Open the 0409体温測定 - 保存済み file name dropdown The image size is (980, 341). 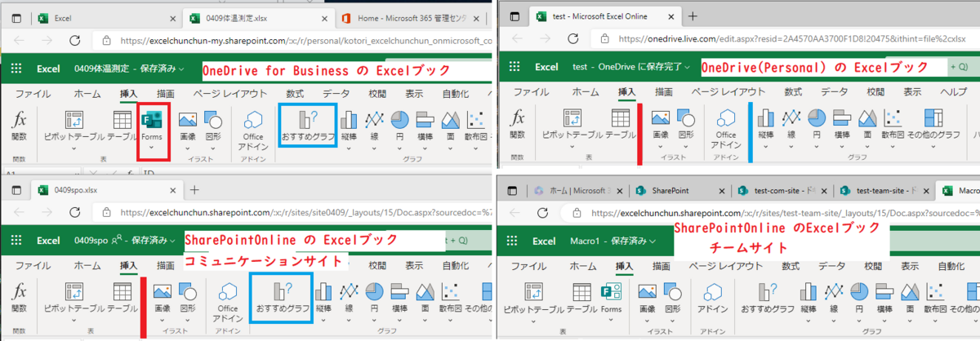130,69
